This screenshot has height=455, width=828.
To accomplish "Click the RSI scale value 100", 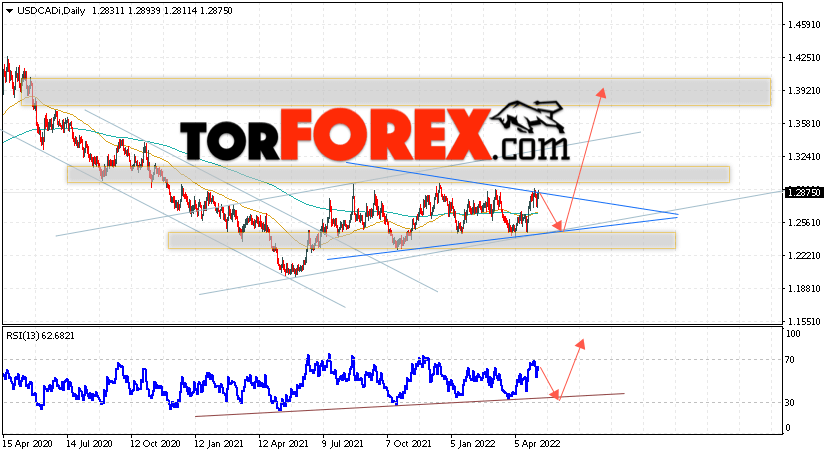I will click(x=793, y=334).
